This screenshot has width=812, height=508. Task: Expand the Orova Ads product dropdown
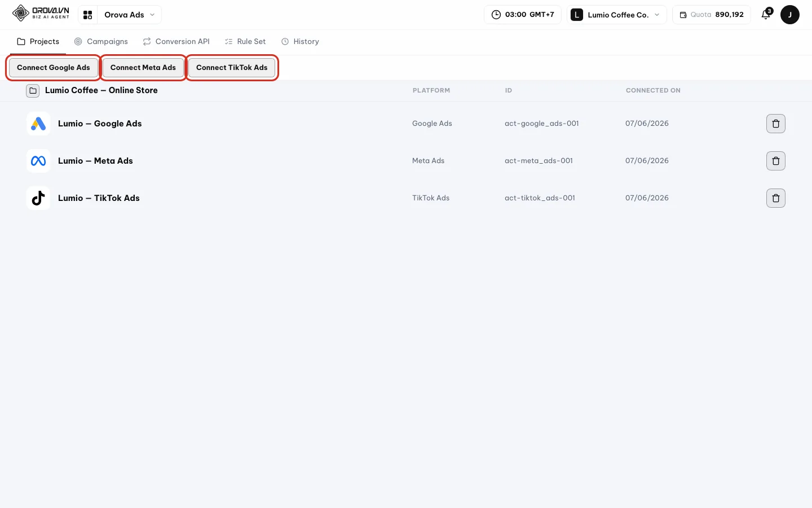point(129,15)
